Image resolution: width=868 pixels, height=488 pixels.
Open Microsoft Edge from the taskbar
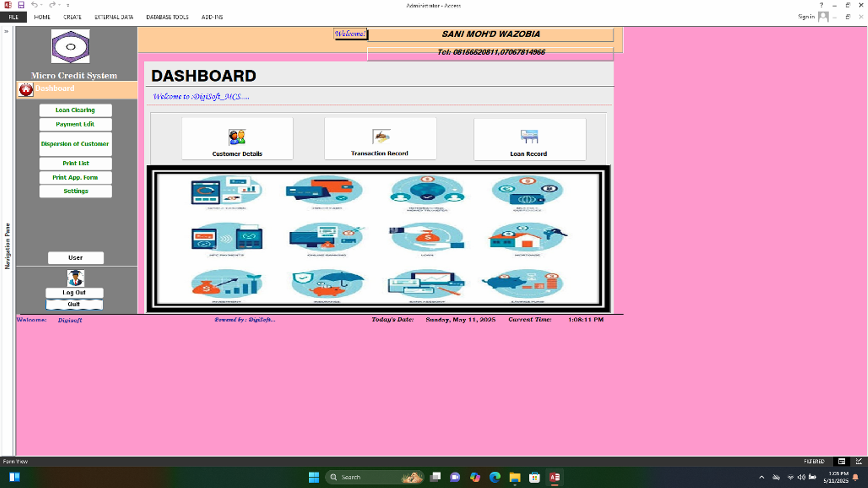[495, 477]
